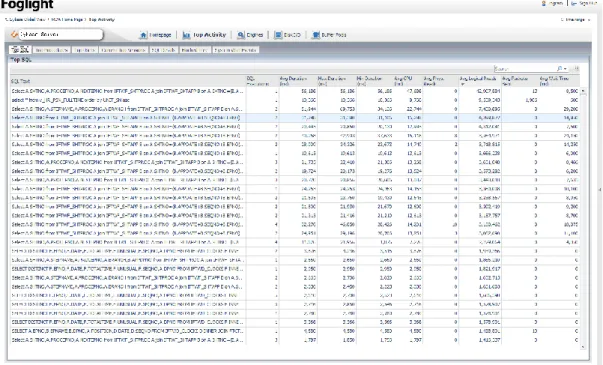Open the time range dropdown
Screen dimensions: 603x365
pyautogui.click(x=575, y=20)
